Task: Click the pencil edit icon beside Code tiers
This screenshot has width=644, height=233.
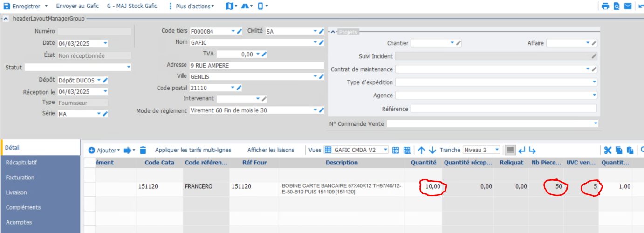Action: pyautogui.click(x=240, y=31)
